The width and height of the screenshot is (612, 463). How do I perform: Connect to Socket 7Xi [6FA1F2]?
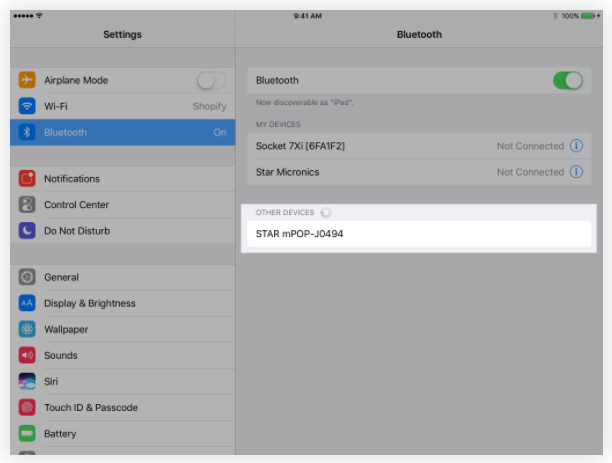(x=419, y=146)
